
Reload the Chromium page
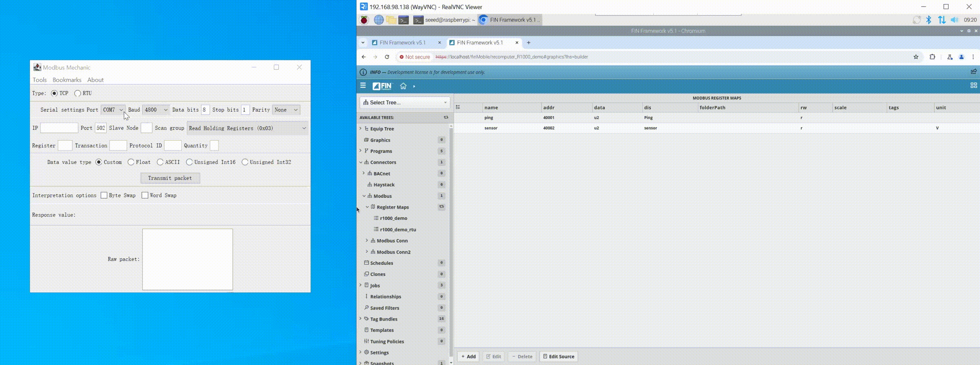(387, 57)
